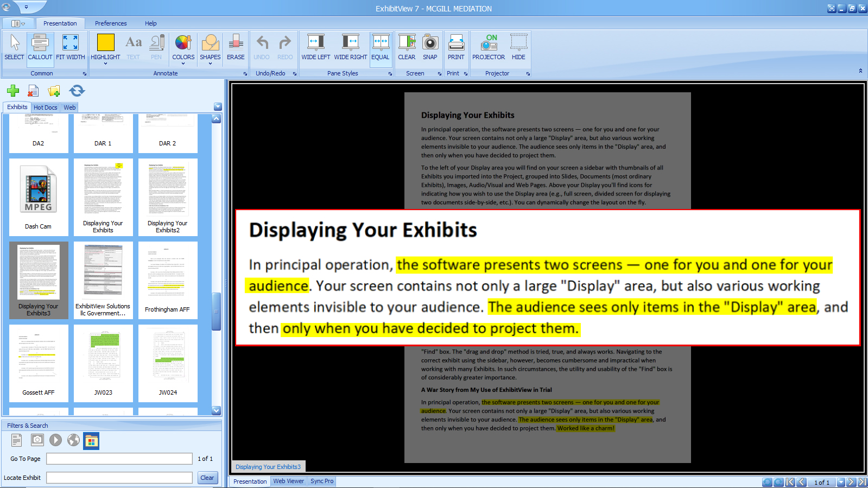The image size is (868, 488).
Task: Select the Dash Cam MPEG thumbnail
Action: pos(39,197)
